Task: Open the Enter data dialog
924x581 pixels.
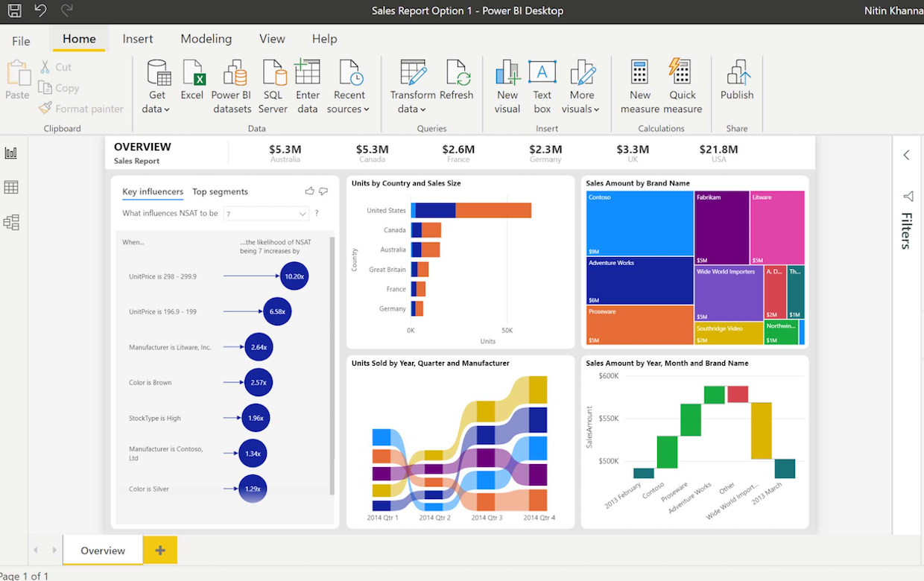Action: click(x=308, y=87)
